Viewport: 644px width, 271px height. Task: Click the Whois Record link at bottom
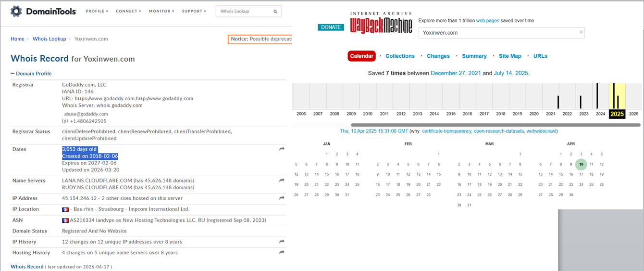pyautogui.click(x=27, y=266)
